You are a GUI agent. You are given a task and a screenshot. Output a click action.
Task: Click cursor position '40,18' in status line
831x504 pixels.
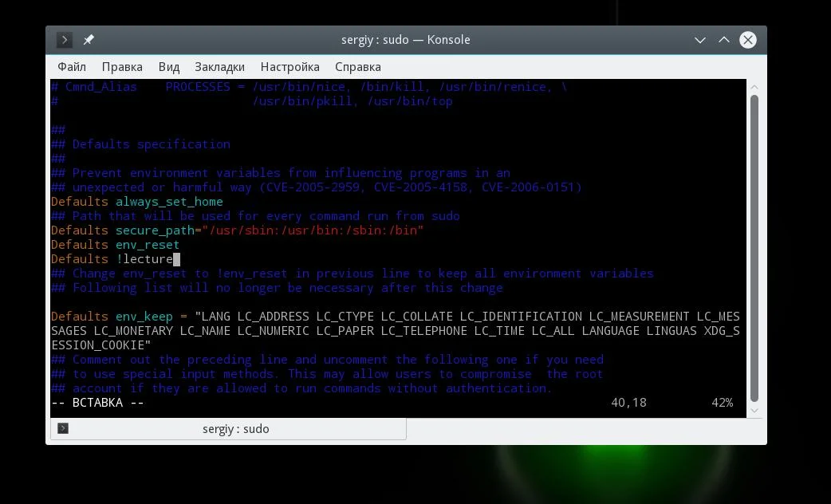(x=628, y=403)
